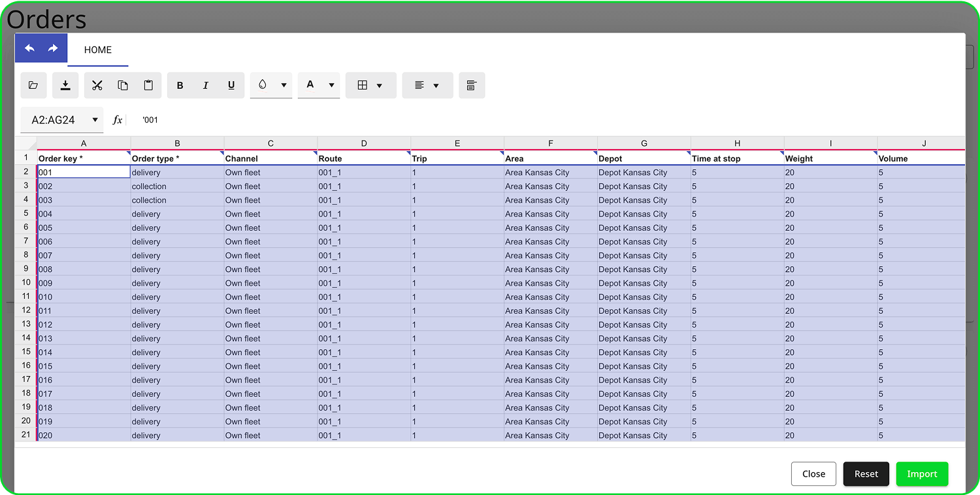Click the fill color droplet icon
980x495 pixels.
pyautogui.click(x=263, y=85)
